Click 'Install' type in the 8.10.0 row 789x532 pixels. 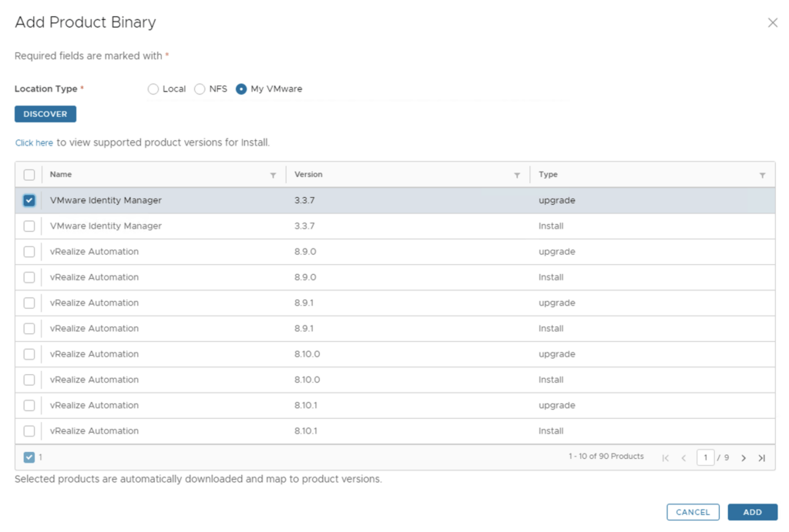click(551, 380)
